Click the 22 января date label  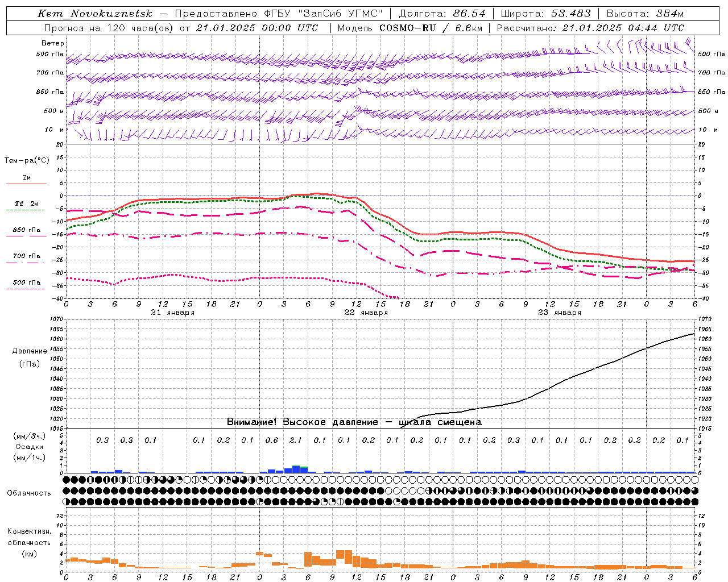coord(366,313)
